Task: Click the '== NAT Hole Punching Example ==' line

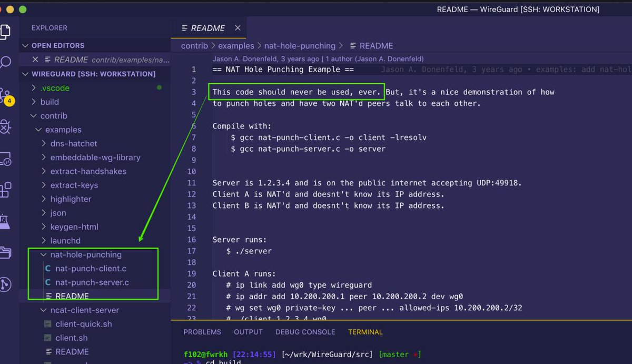Action: click(x=283, y=70)
